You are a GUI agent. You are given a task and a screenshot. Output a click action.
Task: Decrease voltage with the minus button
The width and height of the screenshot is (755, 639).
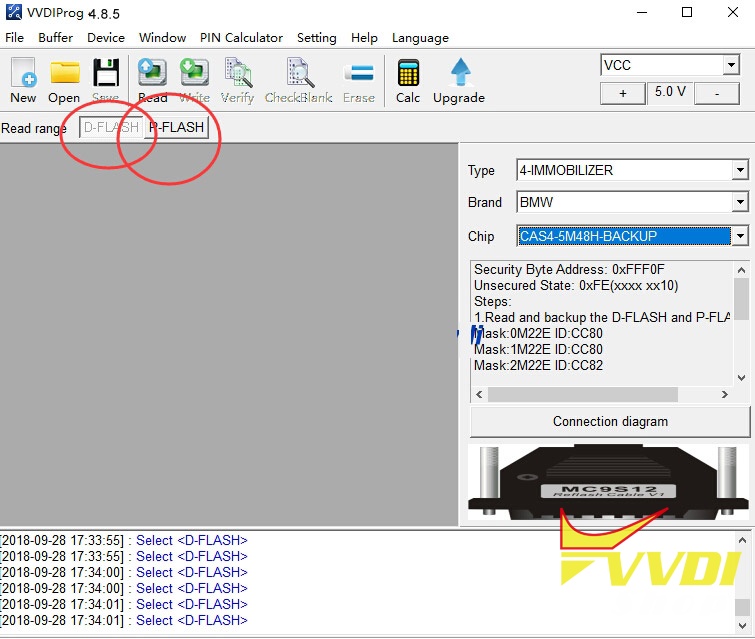tap(717, 93)
